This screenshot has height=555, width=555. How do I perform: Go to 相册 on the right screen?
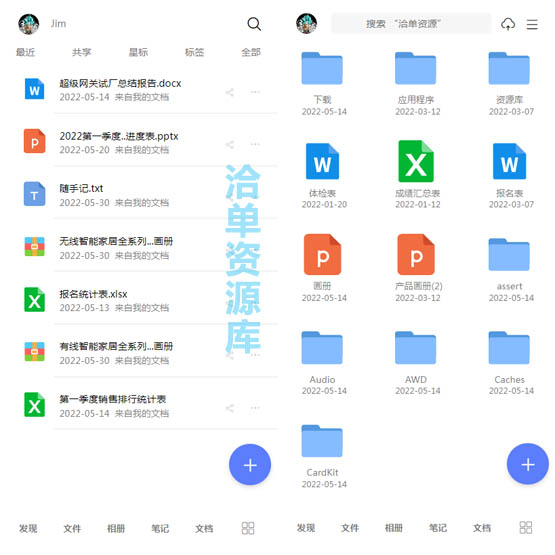pyautogui.click(x=394, y=528)
